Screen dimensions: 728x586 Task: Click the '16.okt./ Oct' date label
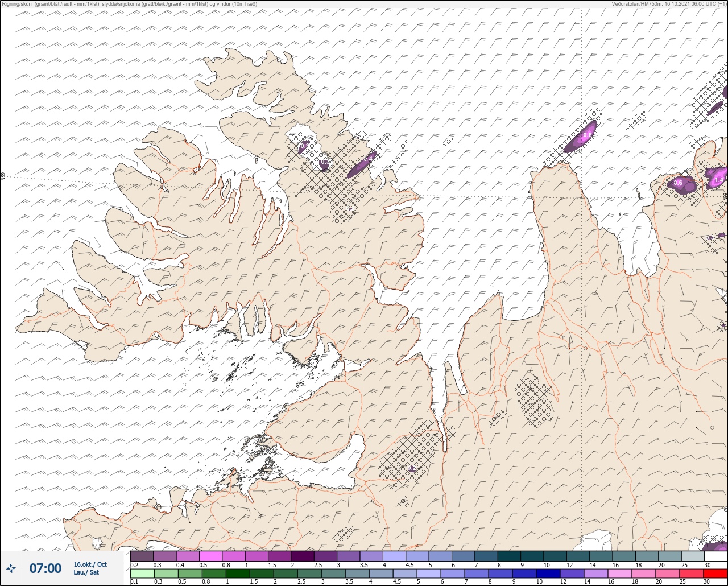pos(90,564)
